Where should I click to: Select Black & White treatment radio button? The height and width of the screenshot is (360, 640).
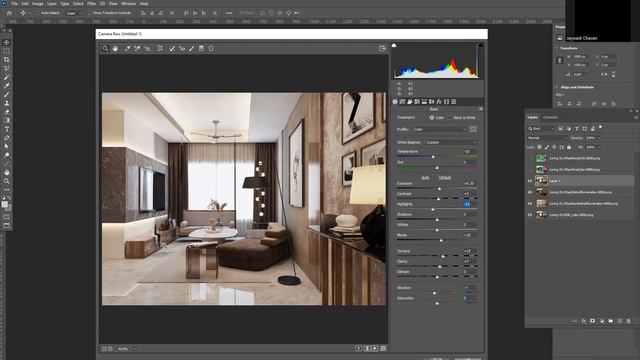tap(450, 118)
